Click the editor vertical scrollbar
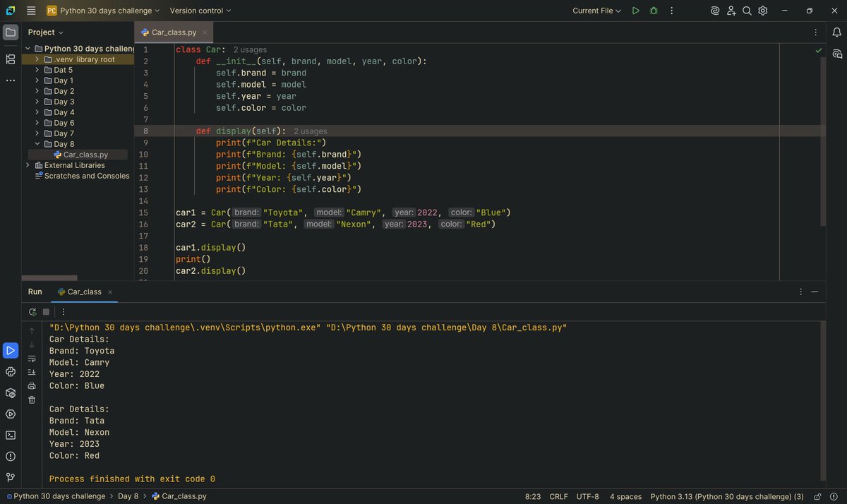 point(823,141)
